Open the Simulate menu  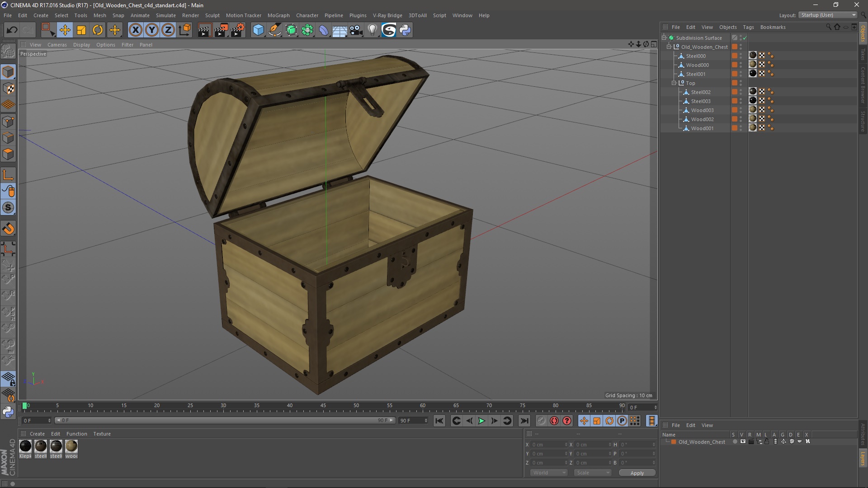pyautogui.click(x=165, y=15)
